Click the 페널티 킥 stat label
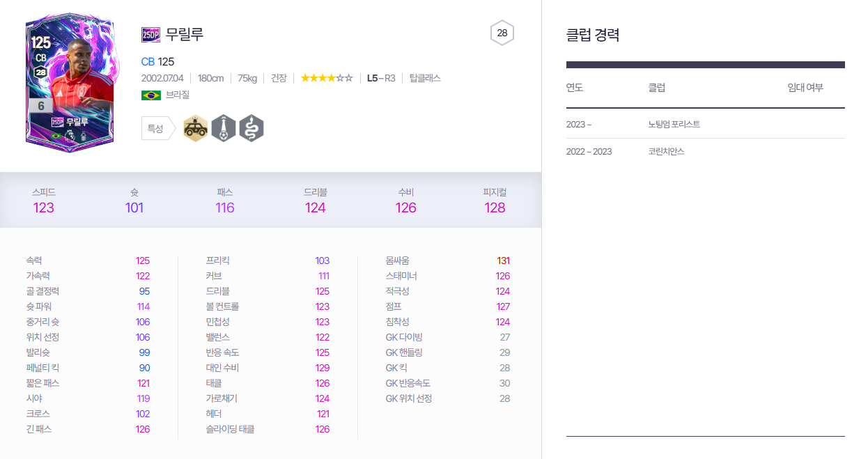Viewport: 868px width, 459px height. 43,368
